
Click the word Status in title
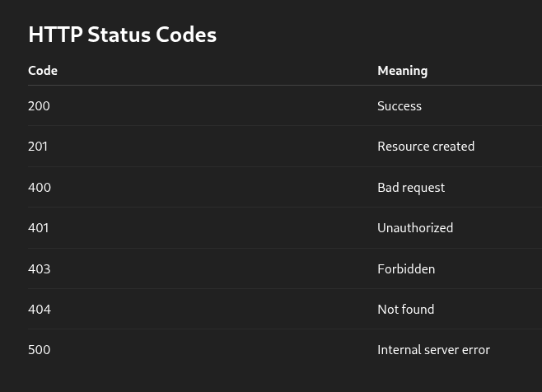coord(119,35)
